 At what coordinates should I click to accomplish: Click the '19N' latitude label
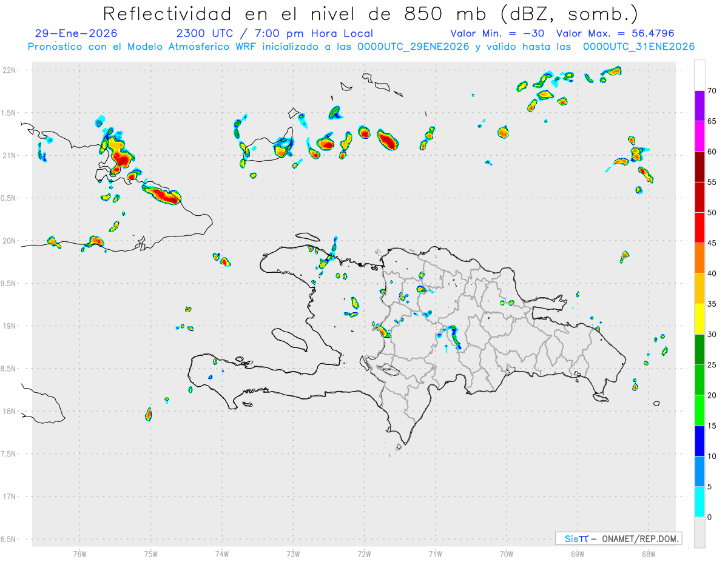pyautogui.click(x=10, y=326)
